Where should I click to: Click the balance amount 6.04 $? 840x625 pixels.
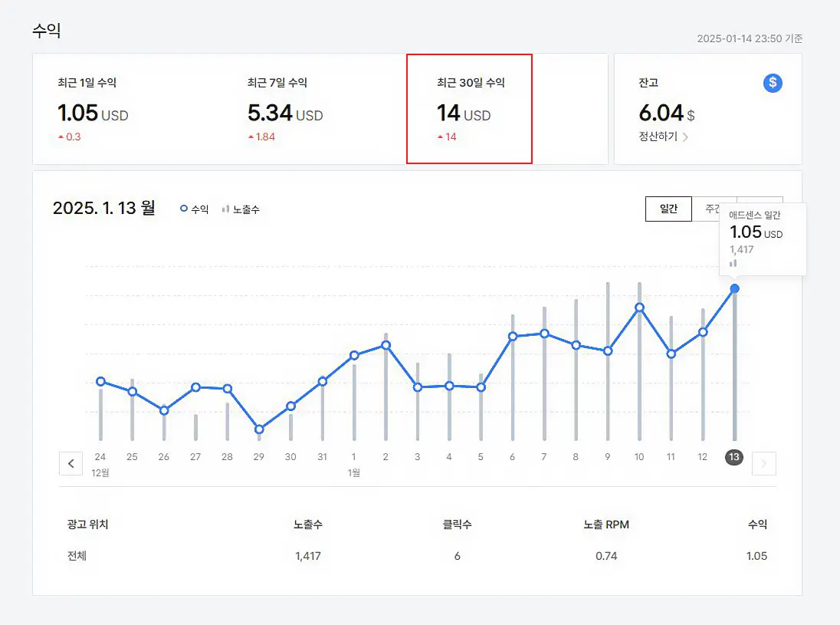[x=667, y=113]
